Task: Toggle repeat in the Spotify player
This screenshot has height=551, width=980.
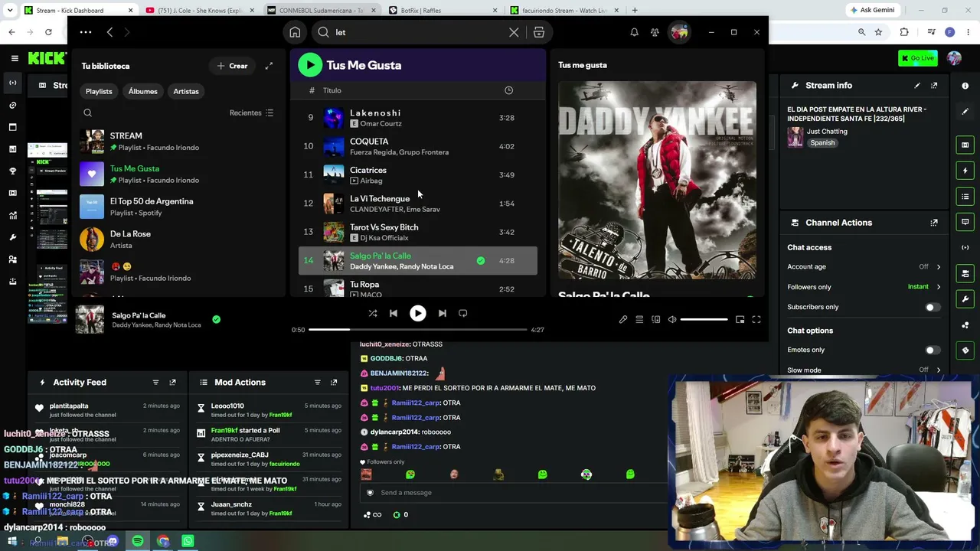Action: (x=462, y=313)
